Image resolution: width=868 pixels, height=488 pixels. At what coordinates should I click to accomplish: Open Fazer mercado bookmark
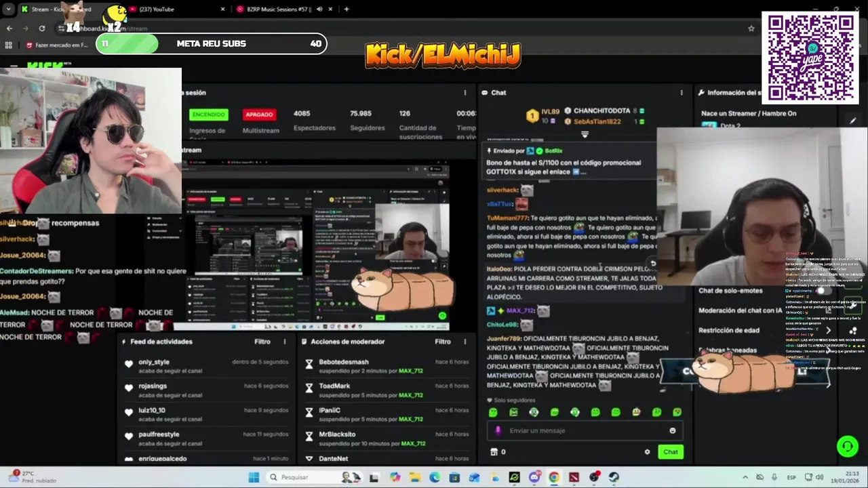tap(58, 45)
